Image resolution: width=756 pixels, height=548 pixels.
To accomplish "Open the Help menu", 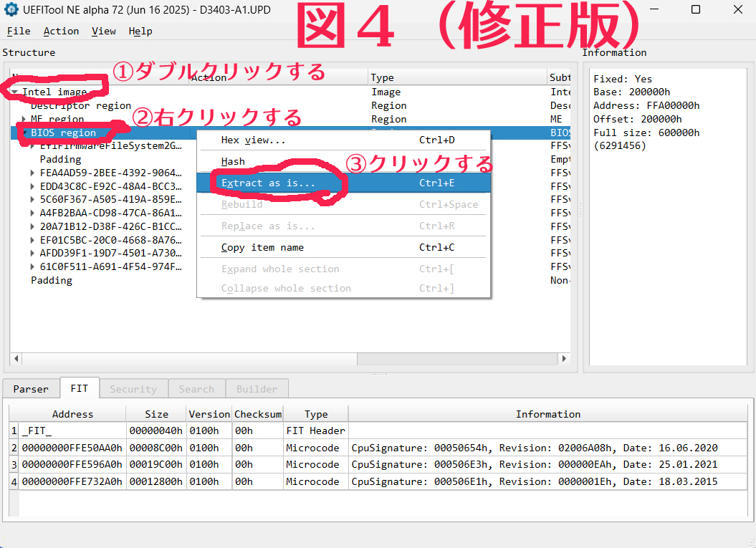I will [140, 31].
